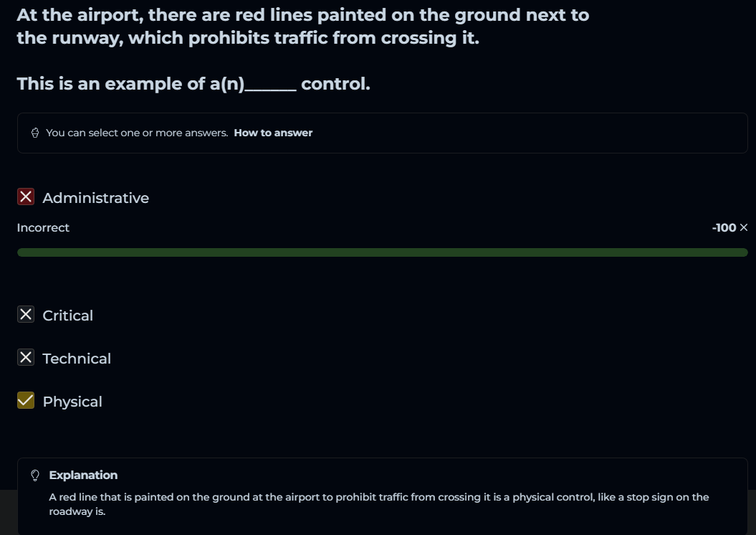Viewport: 756px width, 535px height.
Task: Open the "How to answer" link
Action: [273, 133]
